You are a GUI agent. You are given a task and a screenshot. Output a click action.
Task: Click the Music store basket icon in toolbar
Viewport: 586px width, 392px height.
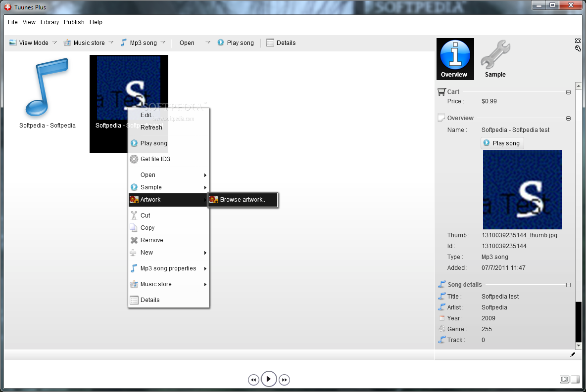tap(67, 43)
